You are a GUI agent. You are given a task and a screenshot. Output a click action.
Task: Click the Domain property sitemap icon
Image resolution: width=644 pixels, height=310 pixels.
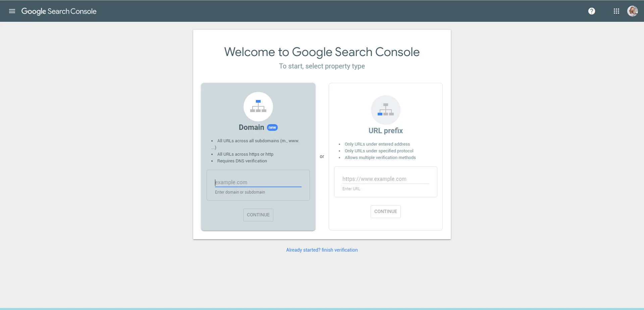point(258,106)
